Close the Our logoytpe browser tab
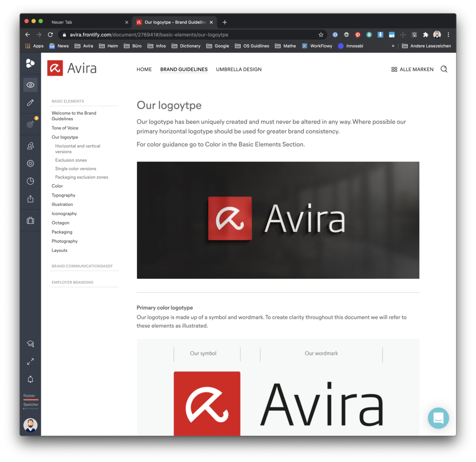Image resolution: width=476 pixels, height=462 pixels. [211, 22]
